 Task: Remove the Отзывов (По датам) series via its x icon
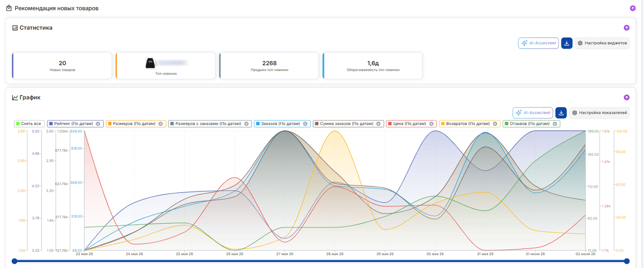pyautogui.click(x=555, y=124)
